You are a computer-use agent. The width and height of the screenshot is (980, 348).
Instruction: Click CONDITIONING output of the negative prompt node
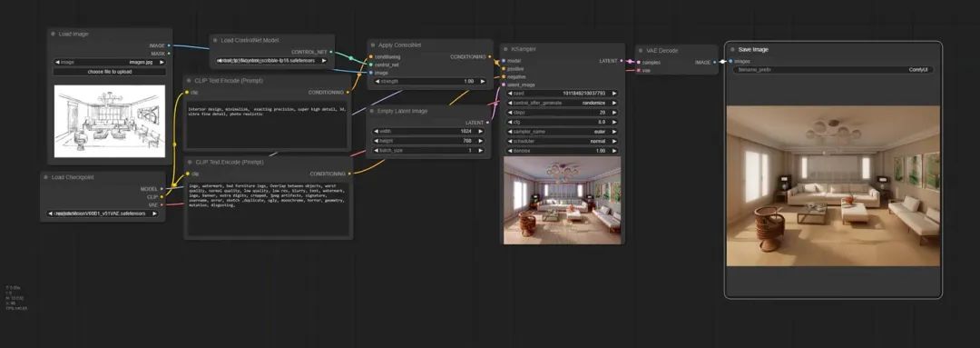pyautogui.click(x=348, y=174)
